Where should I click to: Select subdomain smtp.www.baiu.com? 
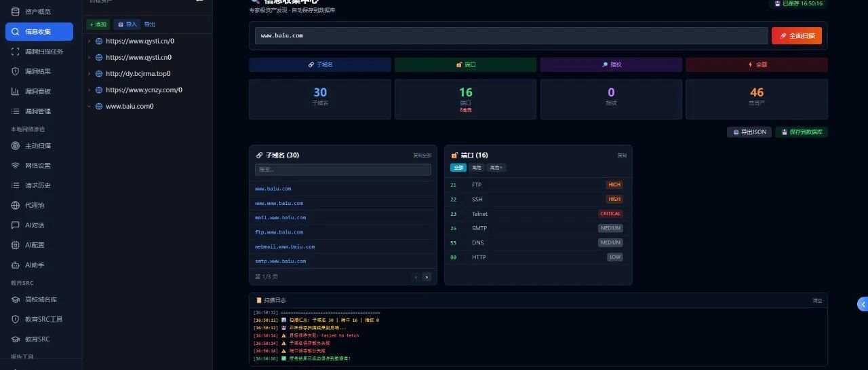tap(280, 261)
